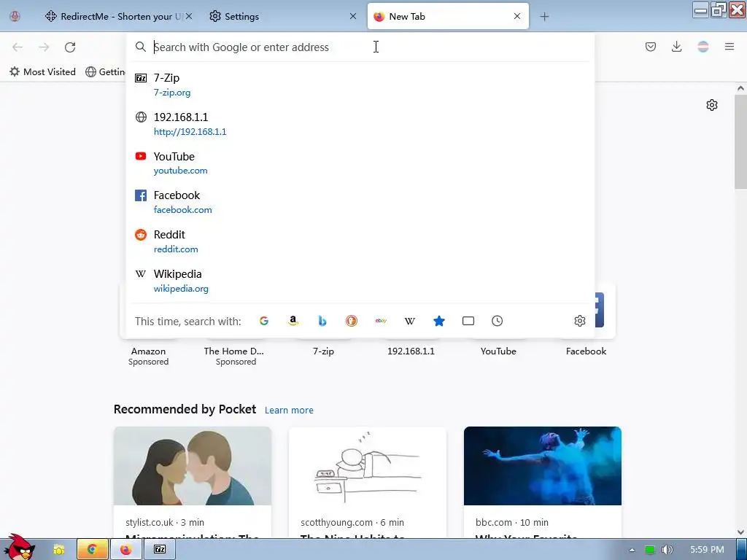Switch to RedirectMe tab

pyautogui.click(x=119, y=16)
